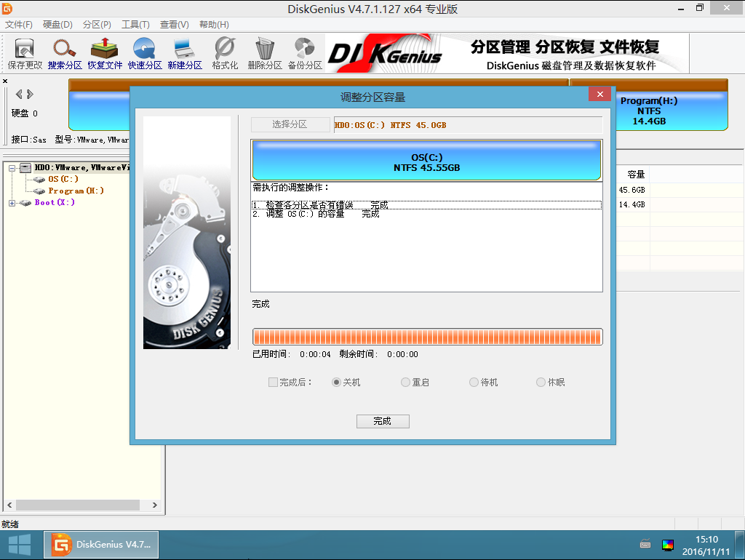Close the 调整分区容量 dialog

599,94
